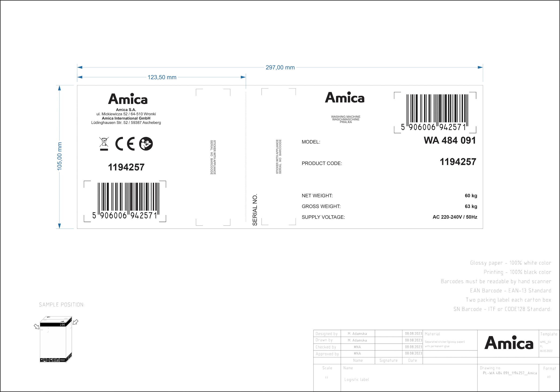The image size is (560, 392).
Task: Click date 08.08.2023 in the Approved by row
Action: pos(413,353)
